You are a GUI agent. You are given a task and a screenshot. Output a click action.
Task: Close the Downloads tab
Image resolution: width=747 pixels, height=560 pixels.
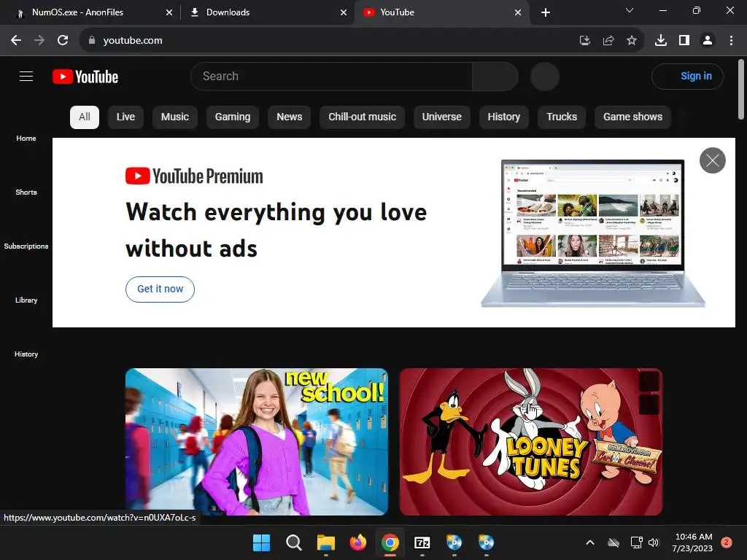(344, 13)
